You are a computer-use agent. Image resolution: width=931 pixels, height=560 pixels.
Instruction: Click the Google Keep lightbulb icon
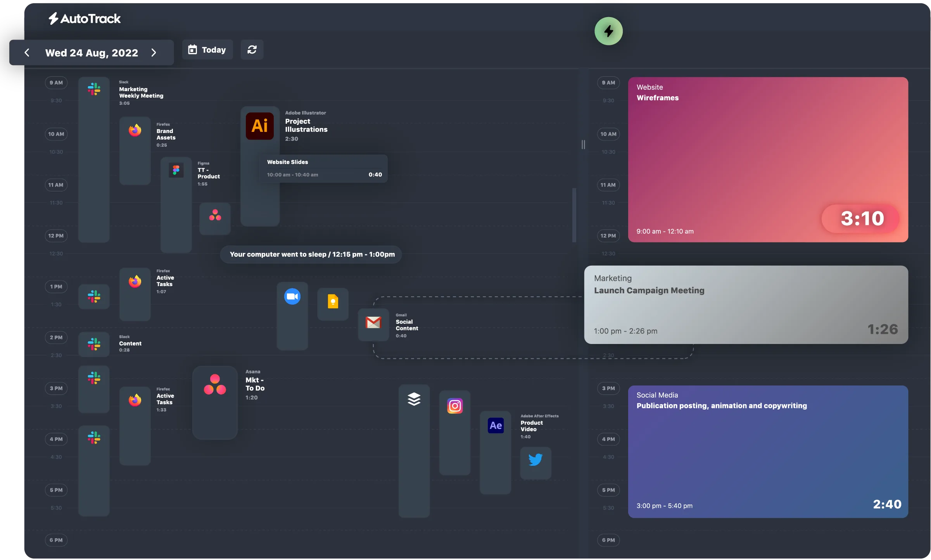[333, 301]
